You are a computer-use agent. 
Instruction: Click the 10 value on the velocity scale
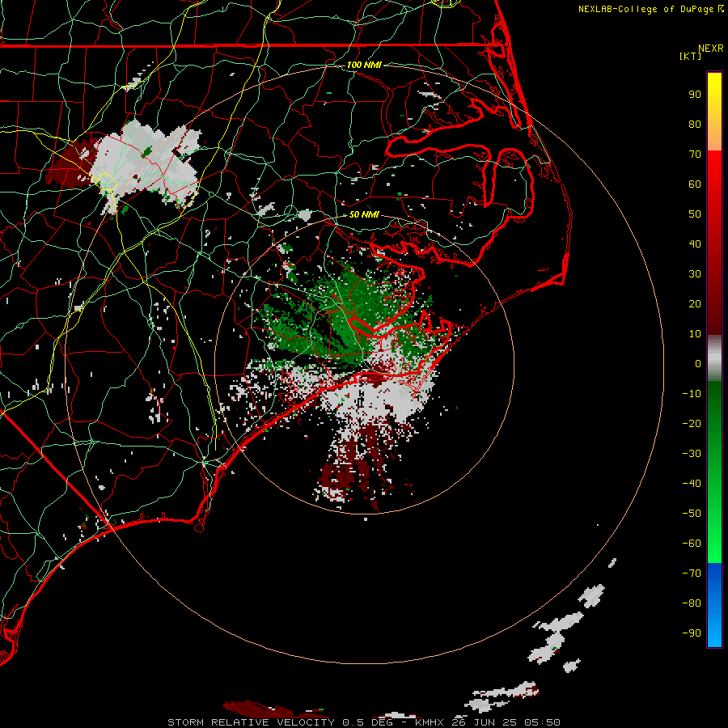[x=695, y=334]
